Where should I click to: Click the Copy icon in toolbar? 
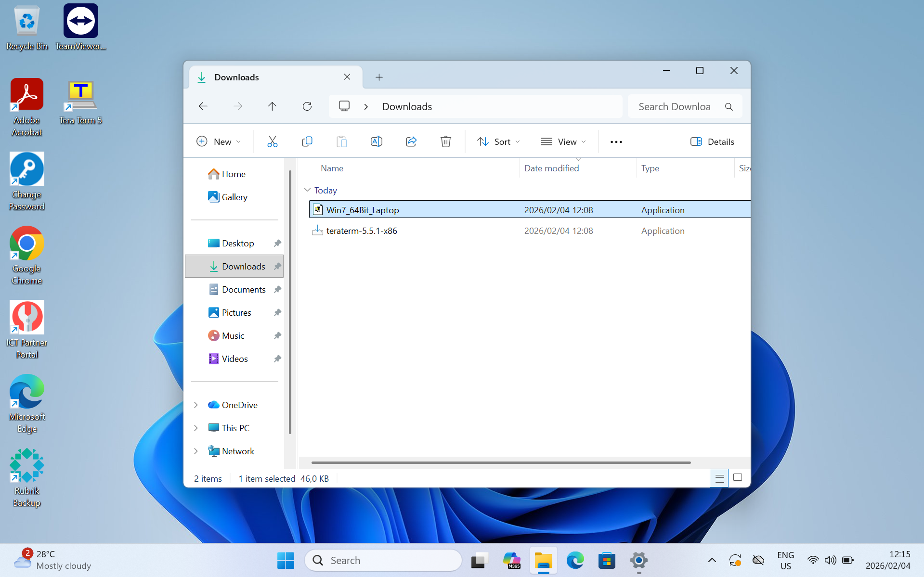307,141
